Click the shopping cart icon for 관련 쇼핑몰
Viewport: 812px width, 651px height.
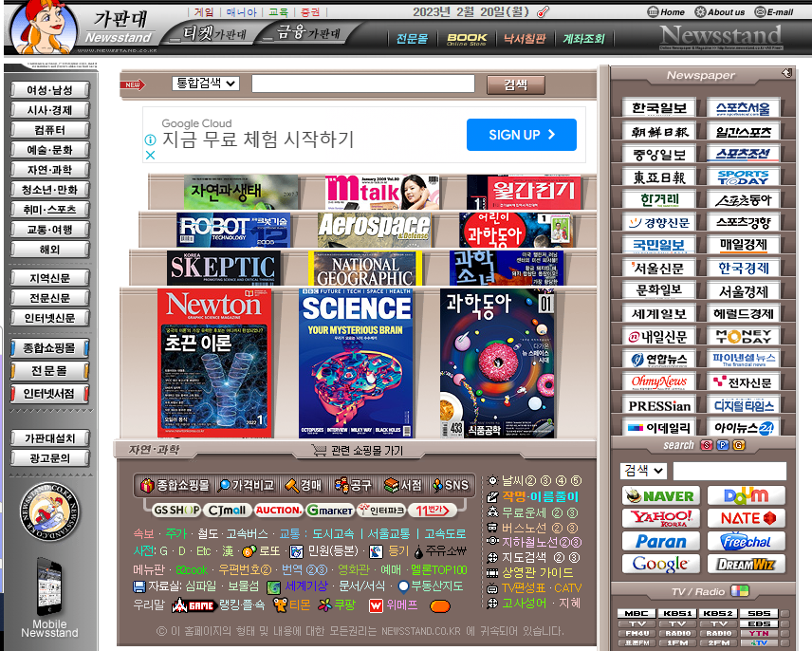319,450
